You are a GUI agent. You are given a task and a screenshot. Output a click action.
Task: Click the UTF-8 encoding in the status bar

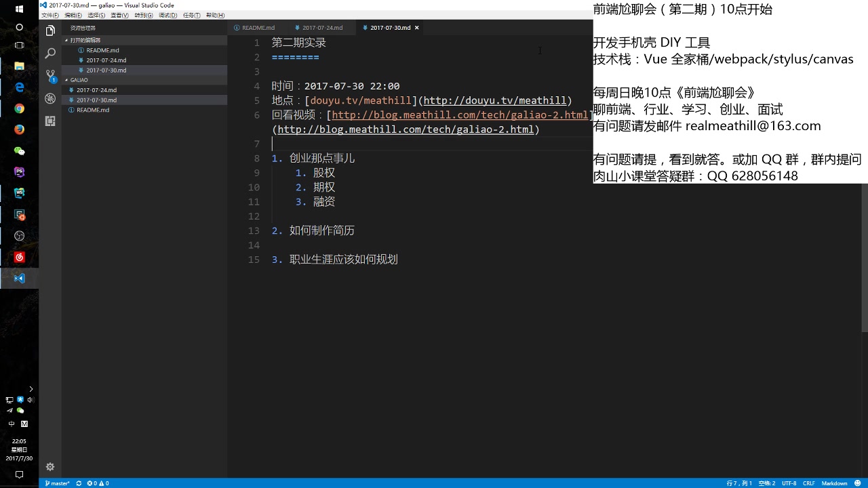[789, 483]
